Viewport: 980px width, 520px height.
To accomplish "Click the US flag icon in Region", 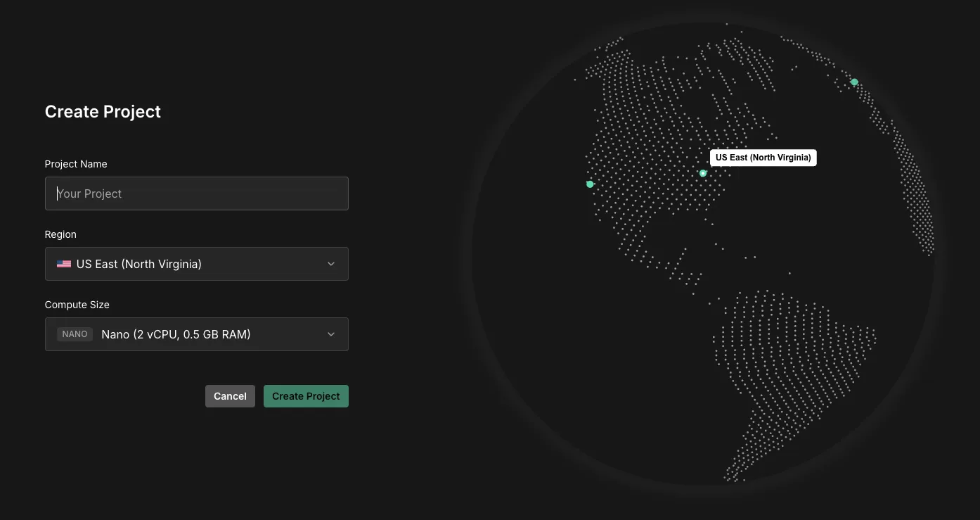I will pos(64,264).
